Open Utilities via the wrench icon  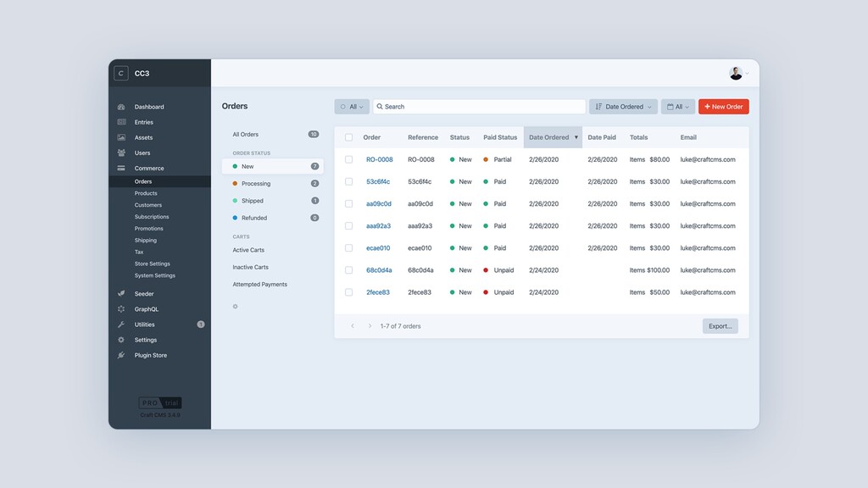pyautogui.click(x=121, y=324)
